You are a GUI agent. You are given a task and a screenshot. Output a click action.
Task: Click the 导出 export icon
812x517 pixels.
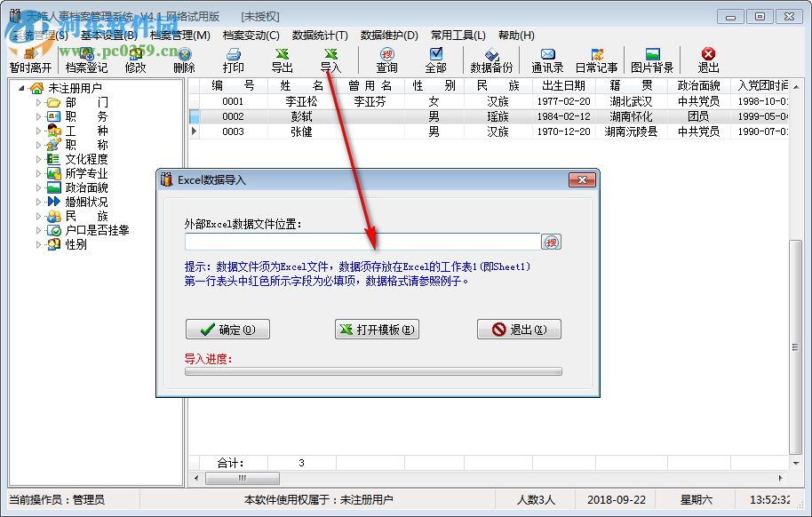283,60
